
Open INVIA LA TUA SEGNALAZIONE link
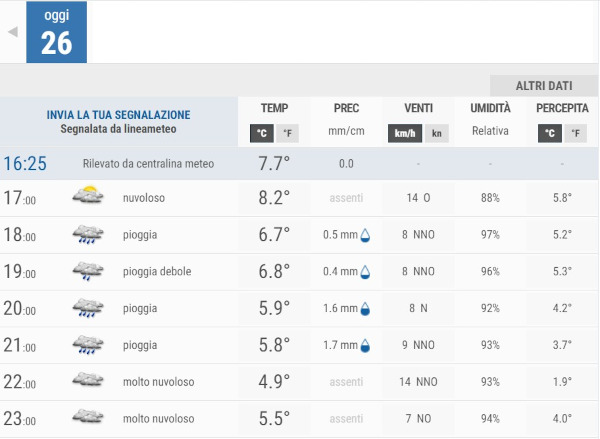(118, 115)
